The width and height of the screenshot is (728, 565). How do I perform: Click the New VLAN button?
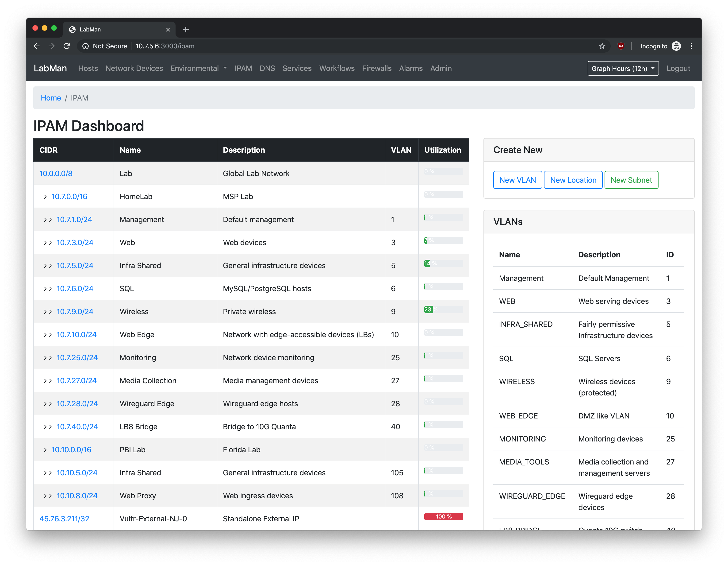pos(517,180)
